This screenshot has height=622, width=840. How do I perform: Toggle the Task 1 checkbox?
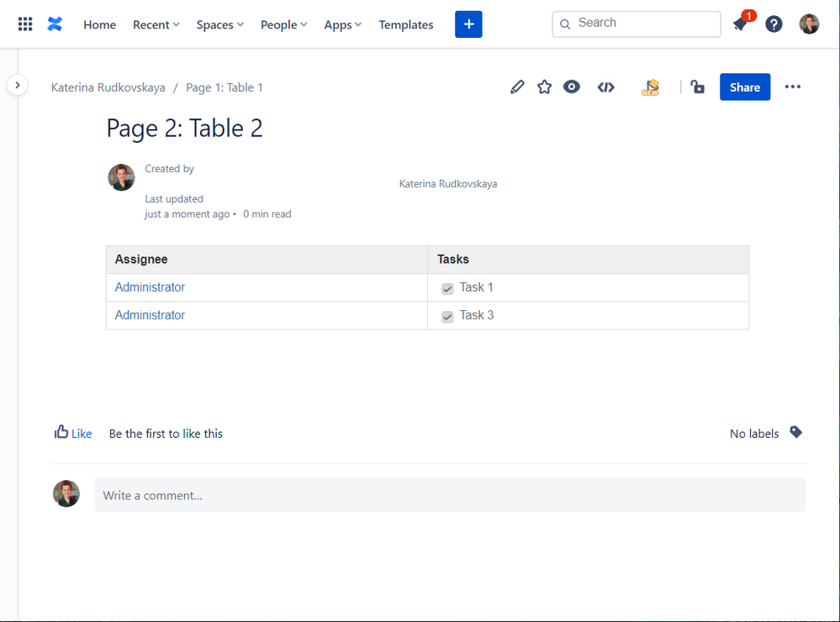click(x=447, y=289)
